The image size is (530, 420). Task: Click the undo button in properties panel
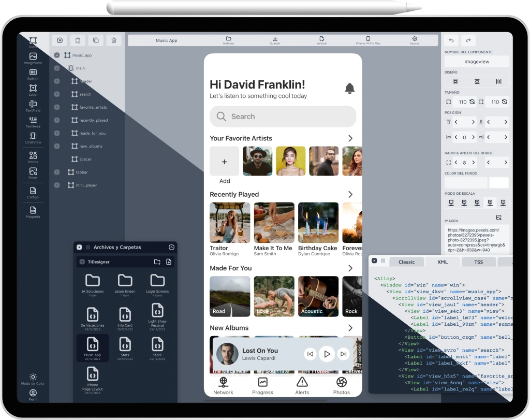click(451, 40)
